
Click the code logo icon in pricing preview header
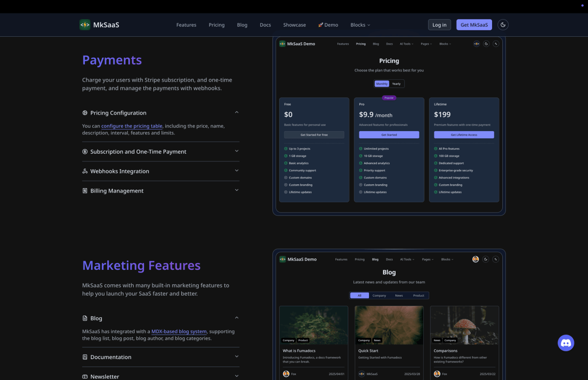476,44
